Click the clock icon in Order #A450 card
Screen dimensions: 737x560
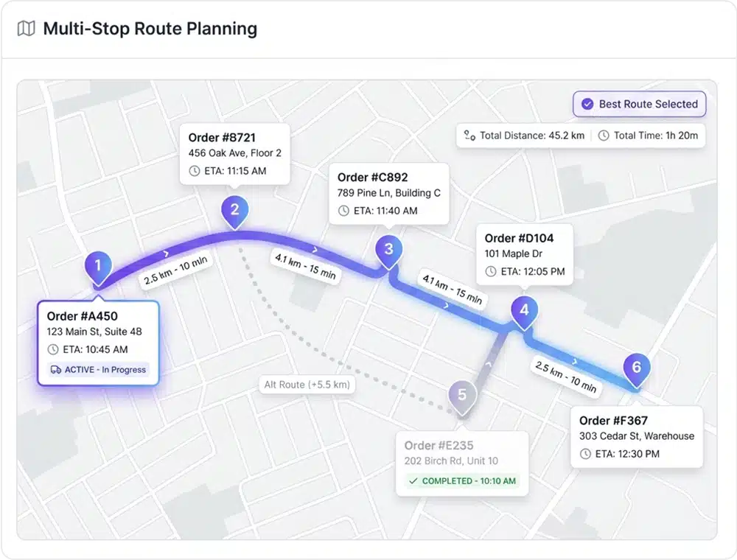pos(53,349)
